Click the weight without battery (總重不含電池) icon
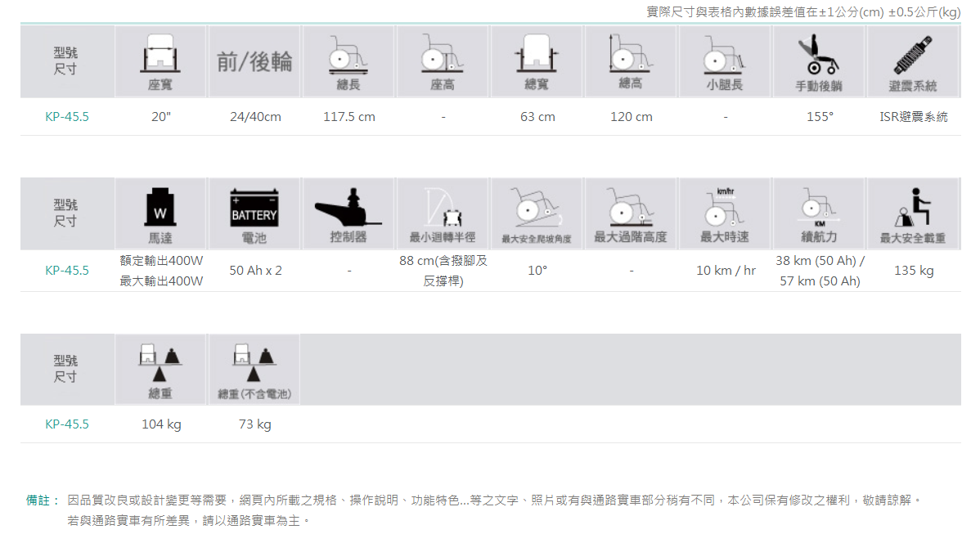 [x=254, y=362]
